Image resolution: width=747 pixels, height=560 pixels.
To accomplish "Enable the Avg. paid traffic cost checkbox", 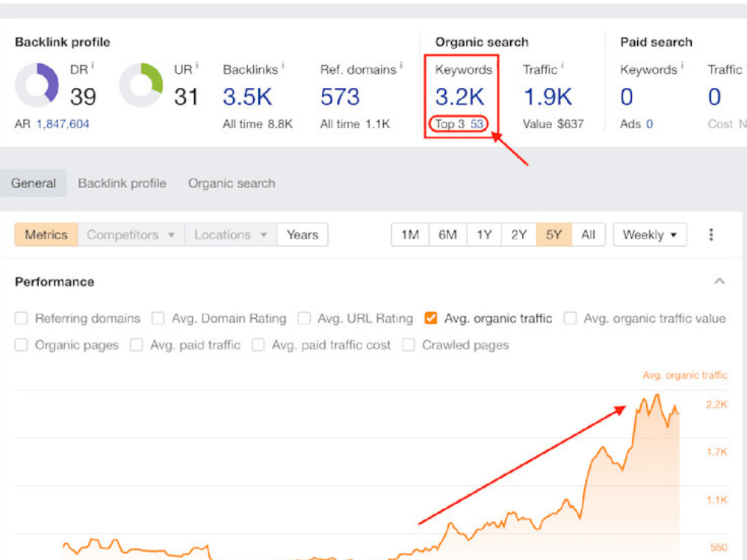I will pos(258,345).
